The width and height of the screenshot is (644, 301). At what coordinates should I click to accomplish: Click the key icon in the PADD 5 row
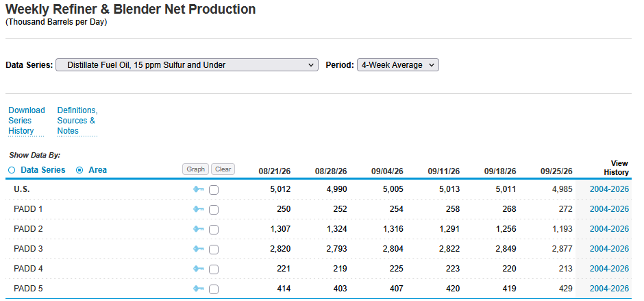pos(199,289)
